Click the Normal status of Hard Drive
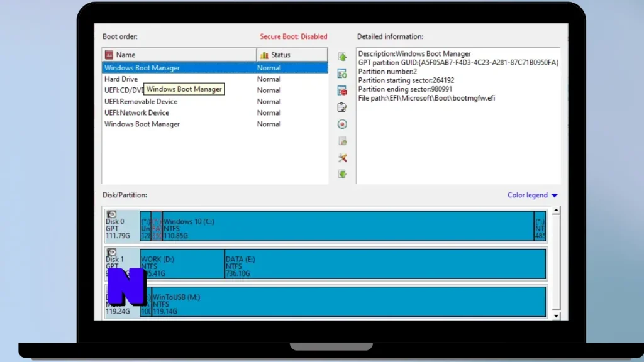644x362 pixels. click(269, 79)
